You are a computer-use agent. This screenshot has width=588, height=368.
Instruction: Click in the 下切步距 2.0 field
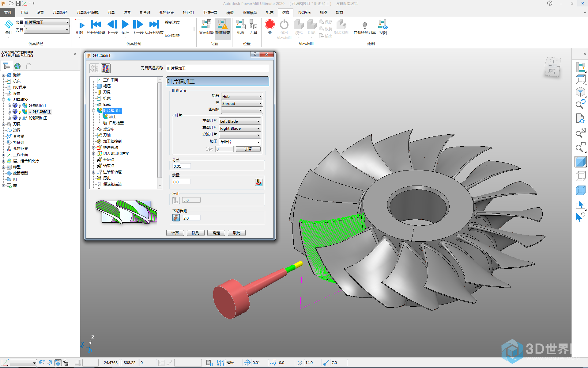click(191, 218)
